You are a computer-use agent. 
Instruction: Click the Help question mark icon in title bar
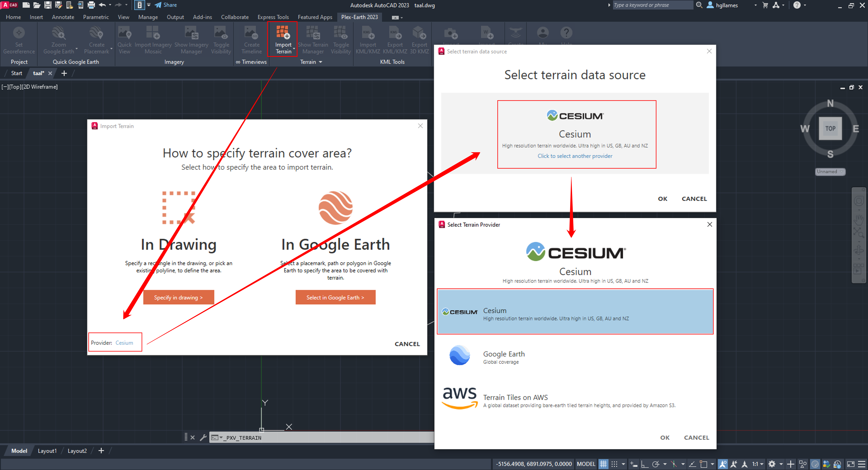[x=797, y=5]
